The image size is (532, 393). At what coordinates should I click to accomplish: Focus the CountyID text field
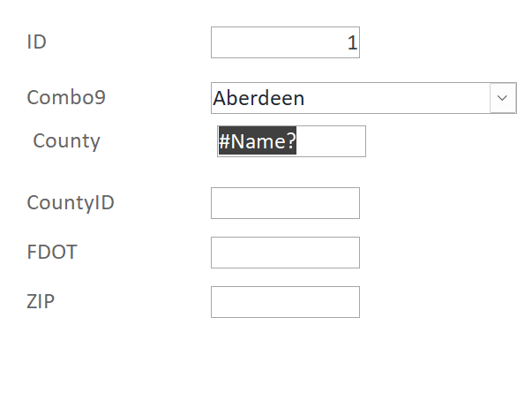tap(285, 203)
